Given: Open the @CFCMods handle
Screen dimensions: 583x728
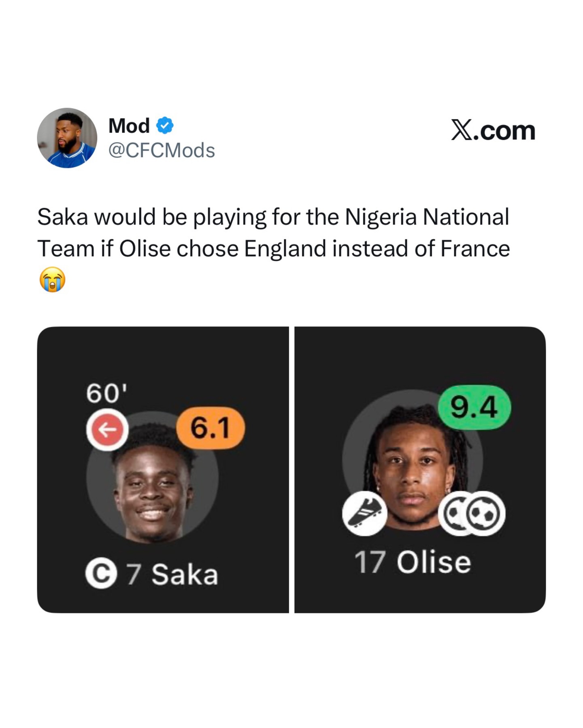Looking at the screenshot, I should [162, 151].
